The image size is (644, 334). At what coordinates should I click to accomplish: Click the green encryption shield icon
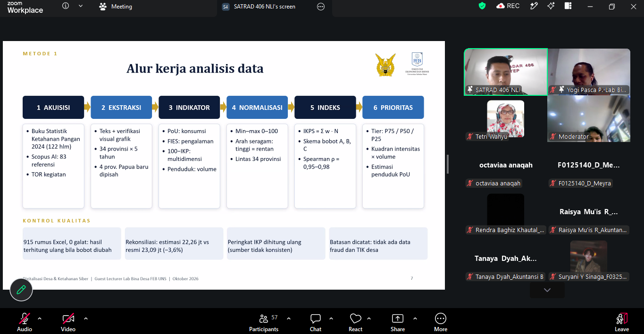click(482, 6)
